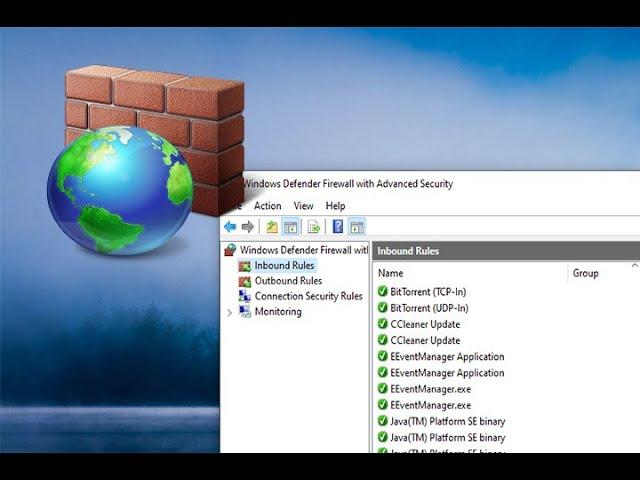This screenshot has height=480, width=640.
Task: Select the second Java(TM) Platform SE binary rule
Action: (447, 438)
